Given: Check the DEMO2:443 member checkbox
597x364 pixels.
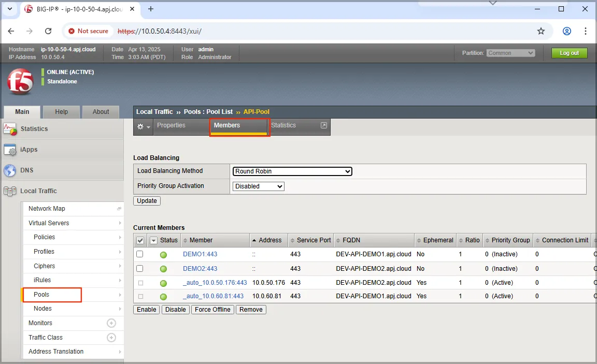Looking at the screenshot, I should pos(140,269).
